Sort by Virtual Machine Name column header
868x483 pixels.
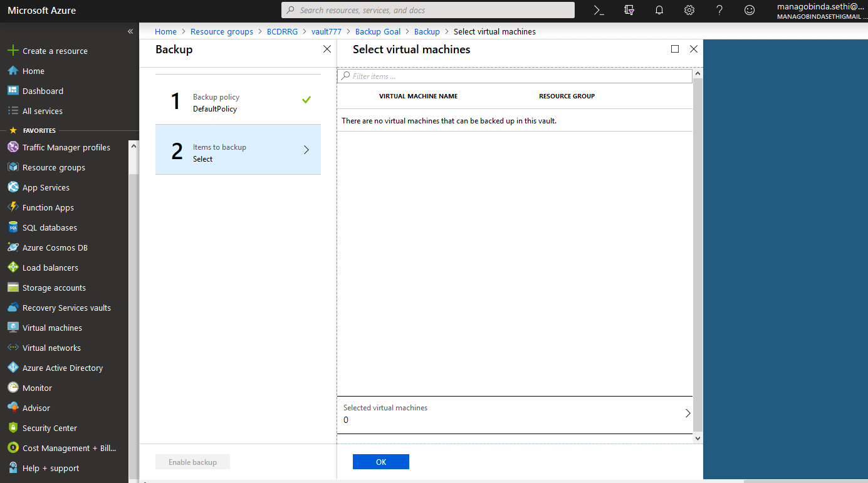(x=418, y=96)
